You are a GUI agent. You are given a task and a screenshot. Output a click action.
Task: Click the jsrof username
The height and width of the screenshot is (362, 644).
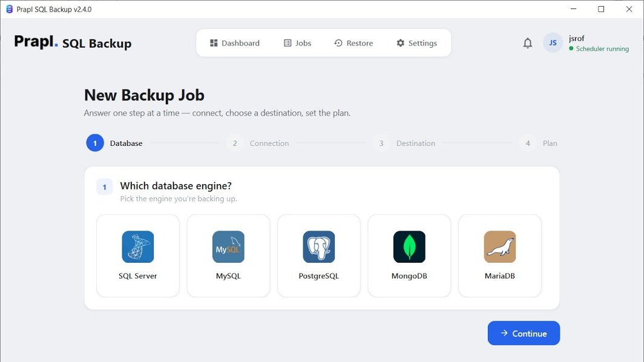(576, 38)
